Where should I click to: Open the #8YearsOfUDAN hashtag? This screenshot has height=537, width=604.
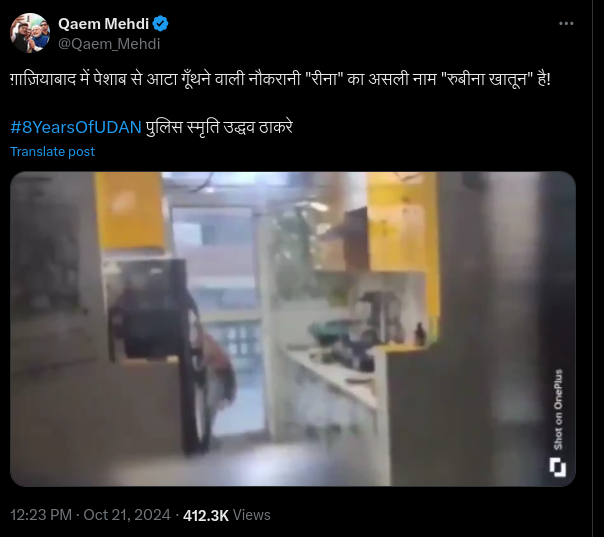click(76, 127)
